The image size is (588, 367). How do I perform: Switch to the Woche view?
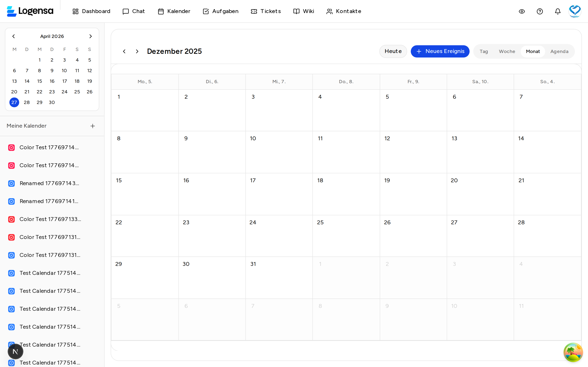pyautogui.click(x=507, y=51)
